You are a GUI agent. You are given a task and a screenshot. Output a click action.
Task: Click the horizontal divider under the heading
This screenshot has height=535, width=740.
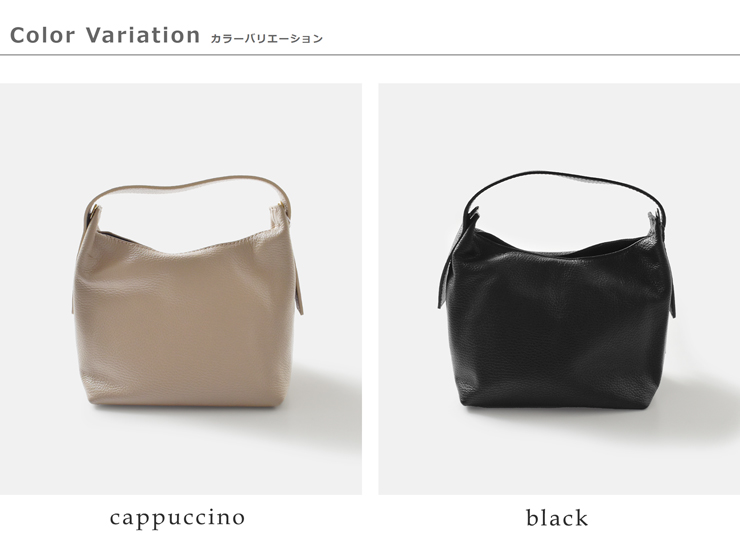370,55
